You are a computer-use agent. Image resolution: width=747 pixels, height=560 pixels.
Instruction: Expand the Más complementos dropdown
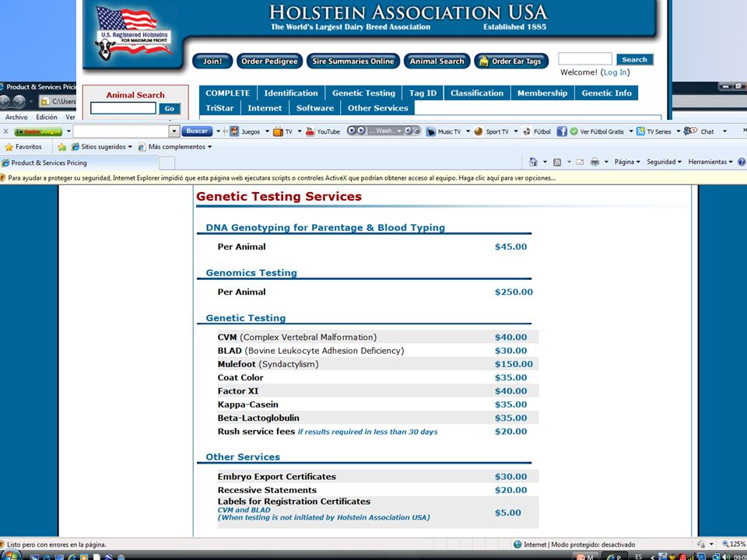[209, 147]
